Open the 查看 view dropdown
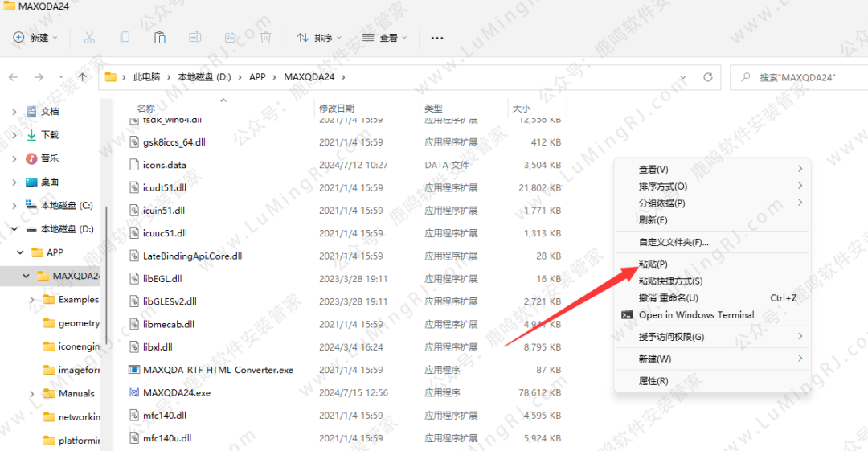 pos(384,38)
